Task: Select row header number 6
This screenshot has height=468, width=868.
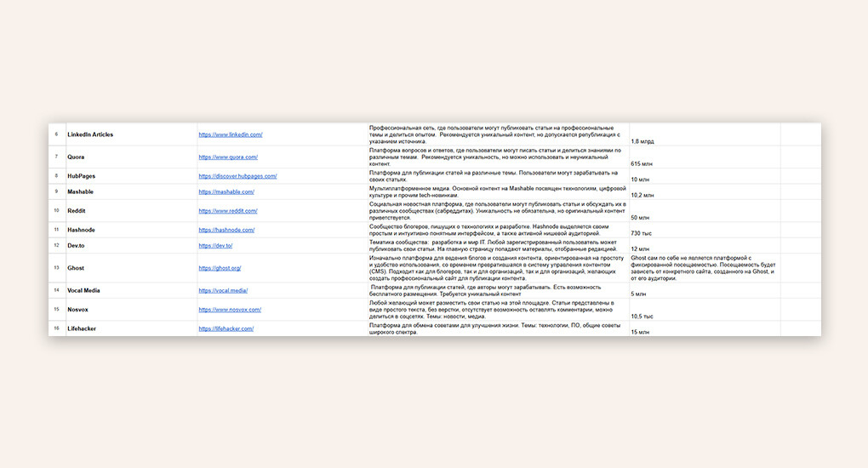Action: [x=57, y=134]
